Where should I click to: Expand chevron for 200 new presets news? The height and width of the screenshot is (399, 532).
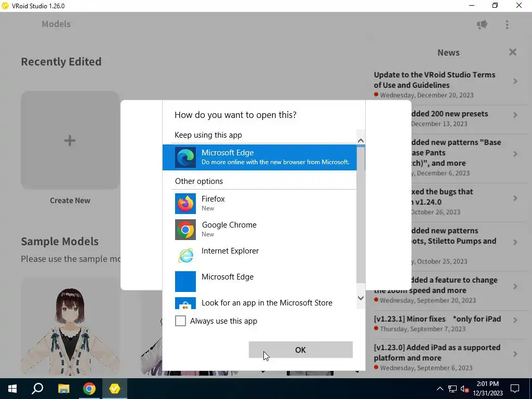(515, 115)
